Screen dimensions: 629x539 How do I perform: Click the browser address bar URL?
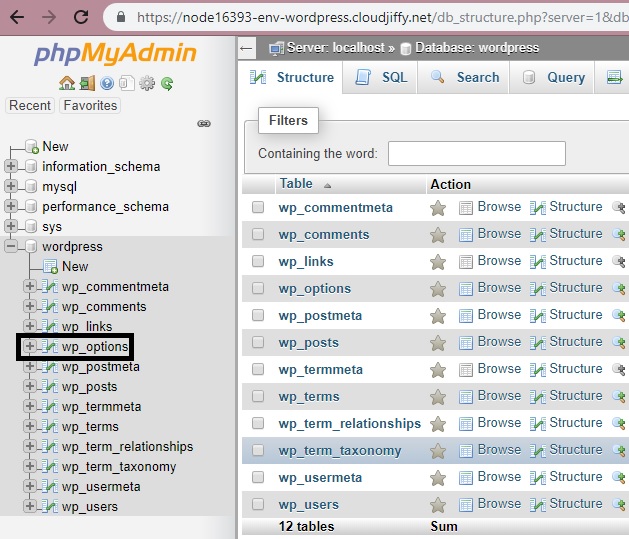382,17
